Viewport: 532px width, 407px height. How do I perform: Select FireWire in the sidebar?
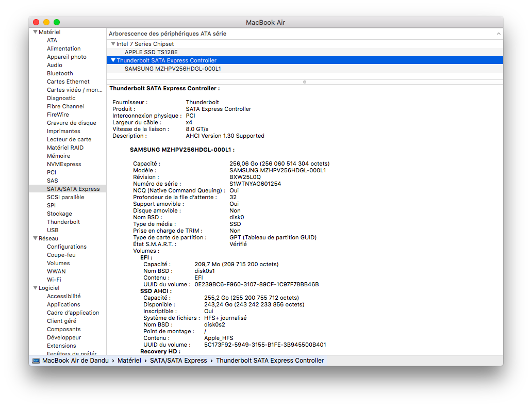(58, 115)
